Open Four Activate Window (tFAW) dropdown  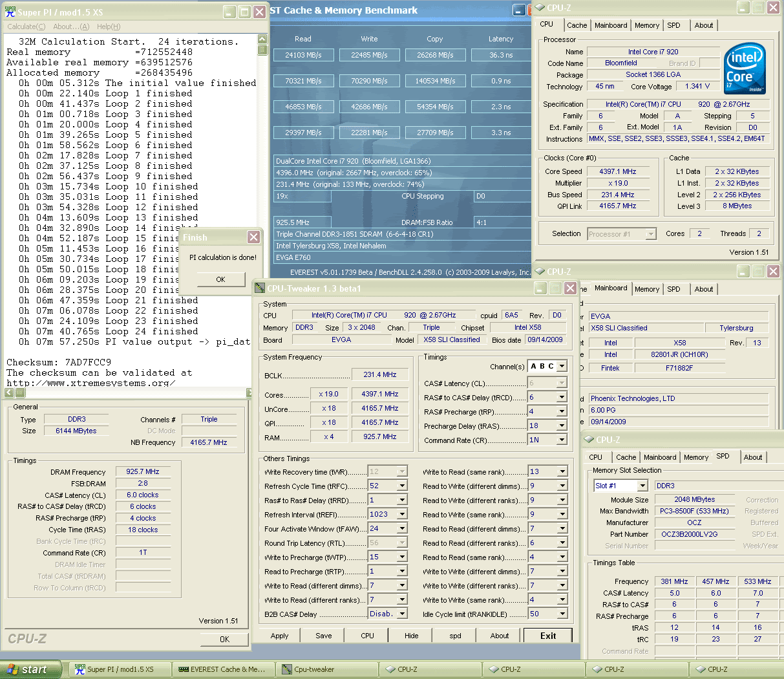pos(402,528)
